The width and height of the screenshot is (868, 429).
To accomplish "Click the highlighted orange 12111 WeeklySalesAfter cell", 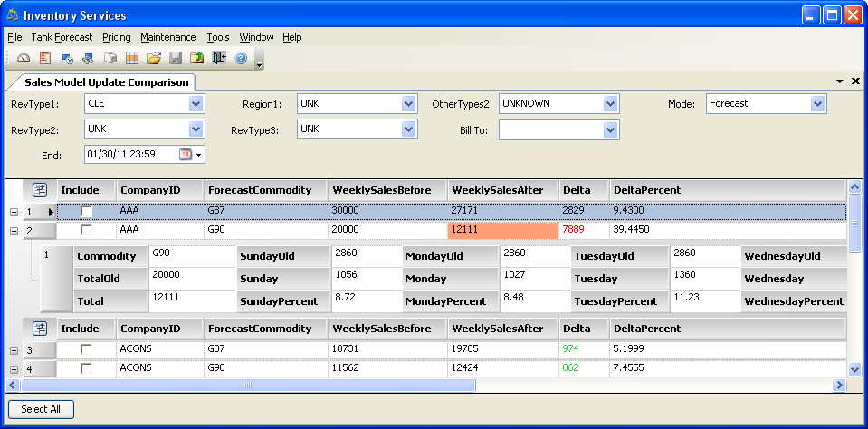I will coord(502,231).
